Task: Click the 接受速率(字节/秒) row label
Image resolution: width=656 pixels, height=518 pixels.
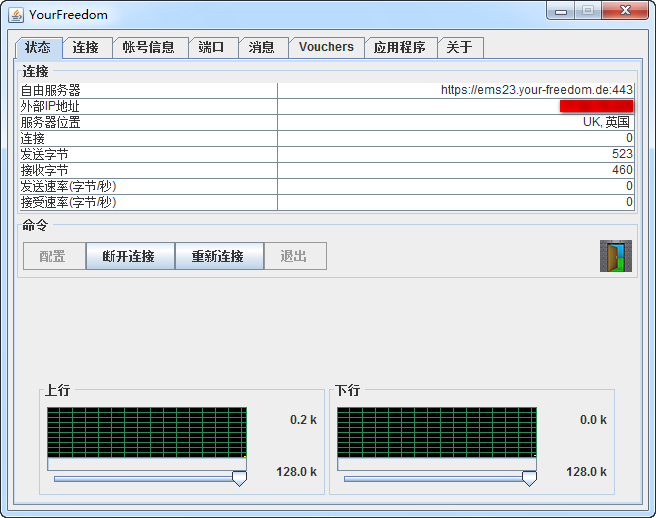Action: (69, 202)
